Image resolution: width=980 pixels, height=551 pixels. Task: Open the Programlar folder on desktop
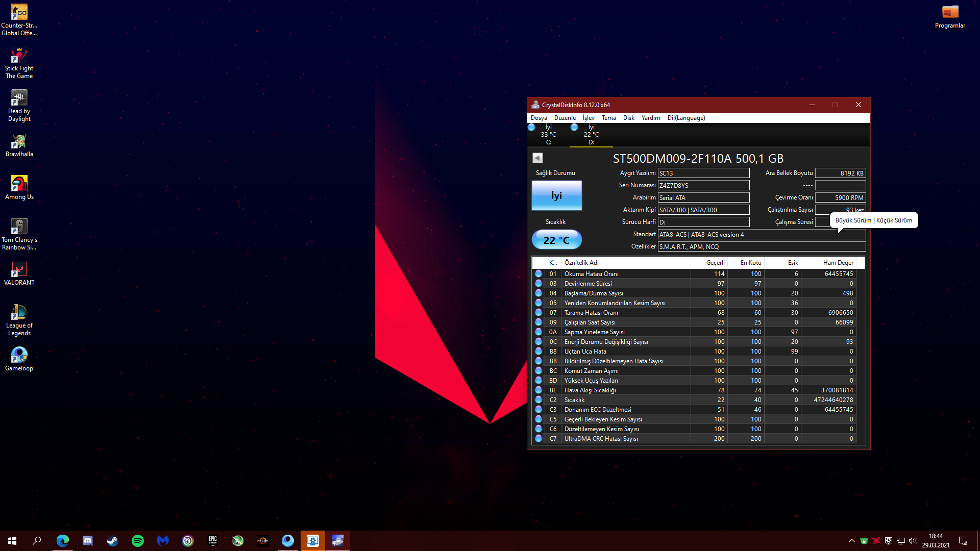coord(950,16)
